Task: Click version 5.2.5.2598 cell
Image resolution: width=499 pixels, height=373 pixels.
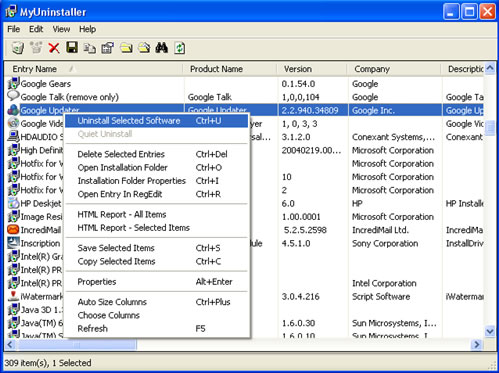Action: [305, 230]
